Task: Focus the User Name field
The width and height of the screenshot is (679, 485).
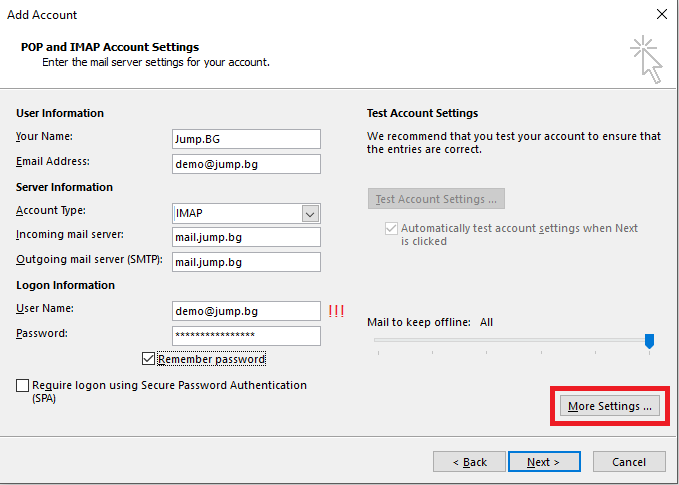Action: [246, 311]
